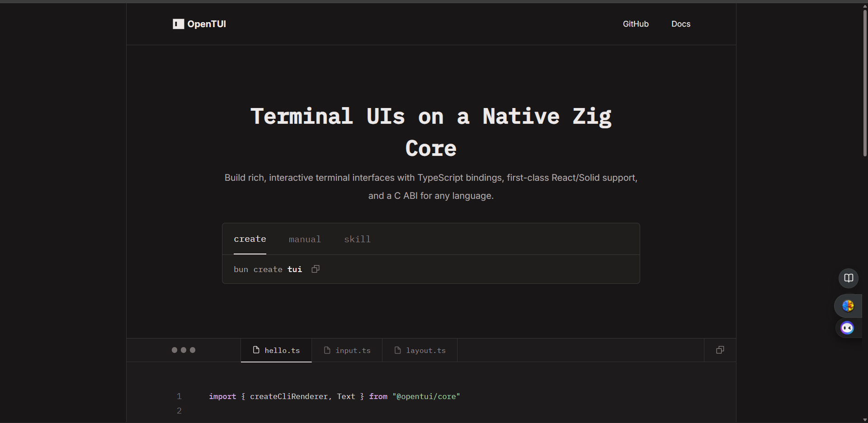Click the purple mascot extension icon
Image resolution: width=868 pixels, height=423 pixels.
point(847,328)
